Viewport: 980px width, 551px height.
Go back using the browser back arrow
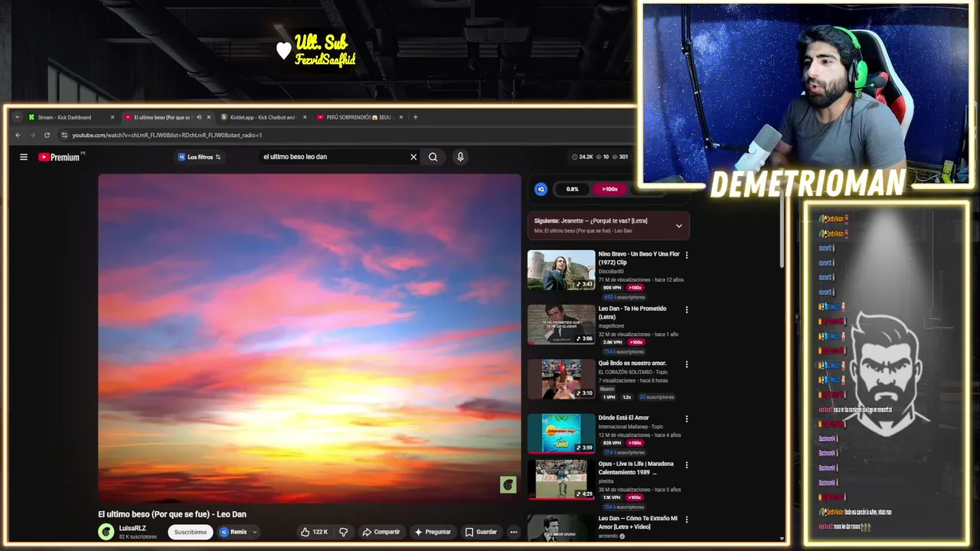click(18, 135)
